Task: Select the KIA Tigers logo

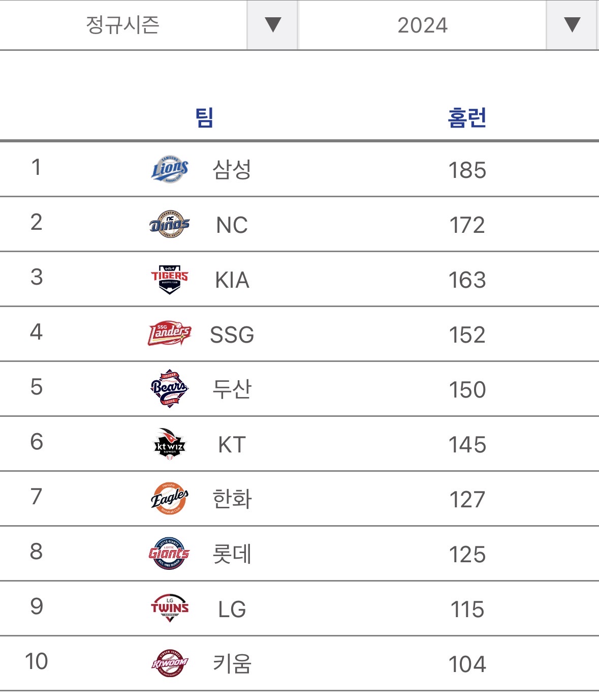Action: click(170, 279)
